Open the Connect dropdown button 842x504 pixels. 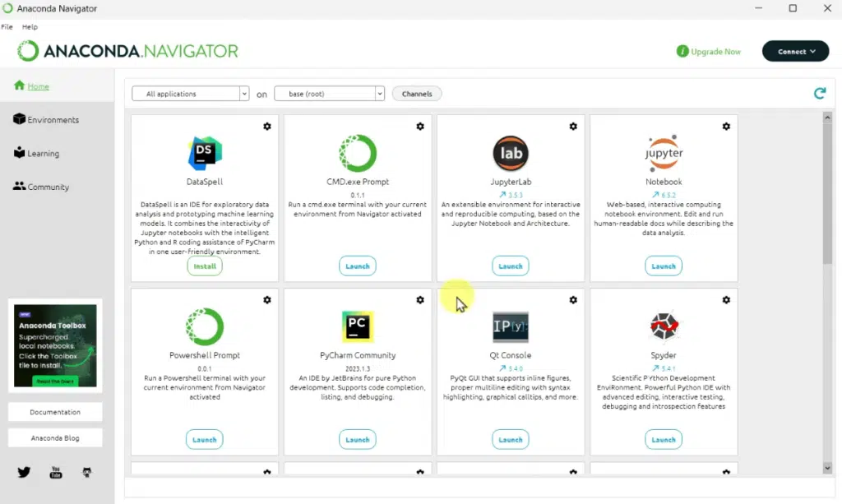pos(795,51)
